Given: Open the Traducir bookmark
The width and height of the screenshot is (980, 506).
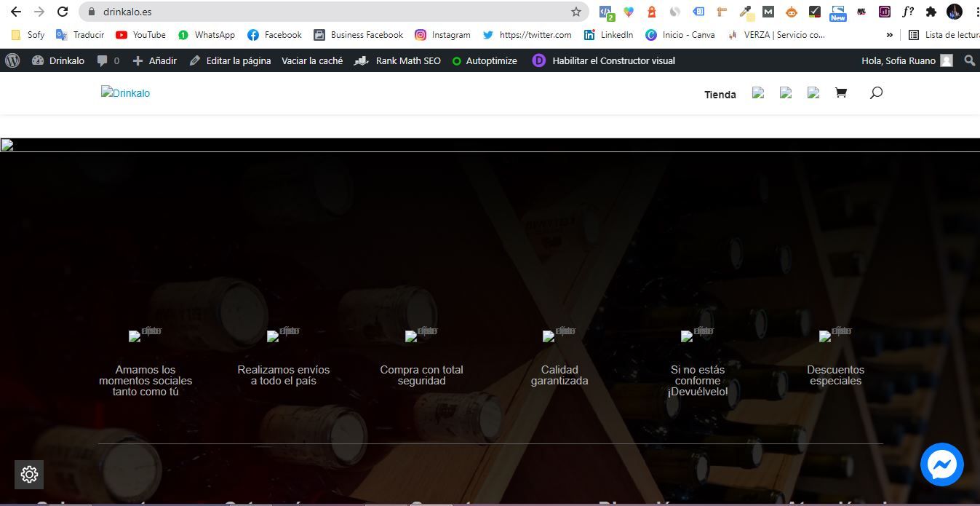Looking at the screenshot, I should pos(80,34).
